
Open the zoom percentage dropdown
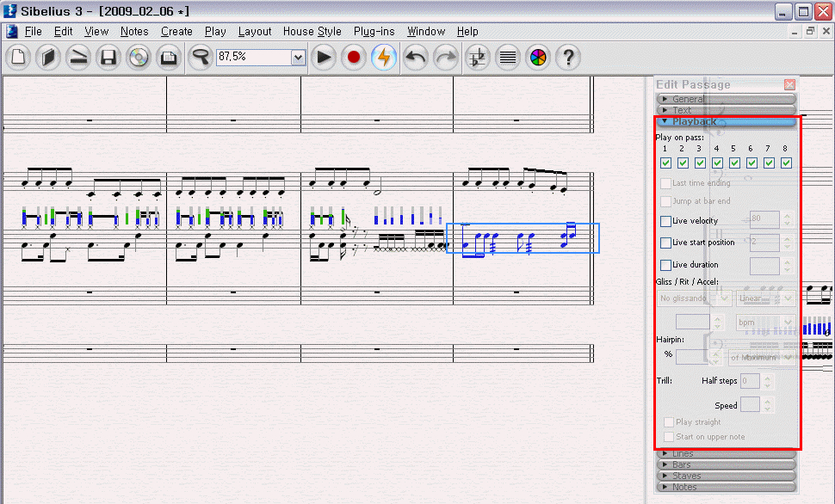pyautogui.click(x=298, y=58)
